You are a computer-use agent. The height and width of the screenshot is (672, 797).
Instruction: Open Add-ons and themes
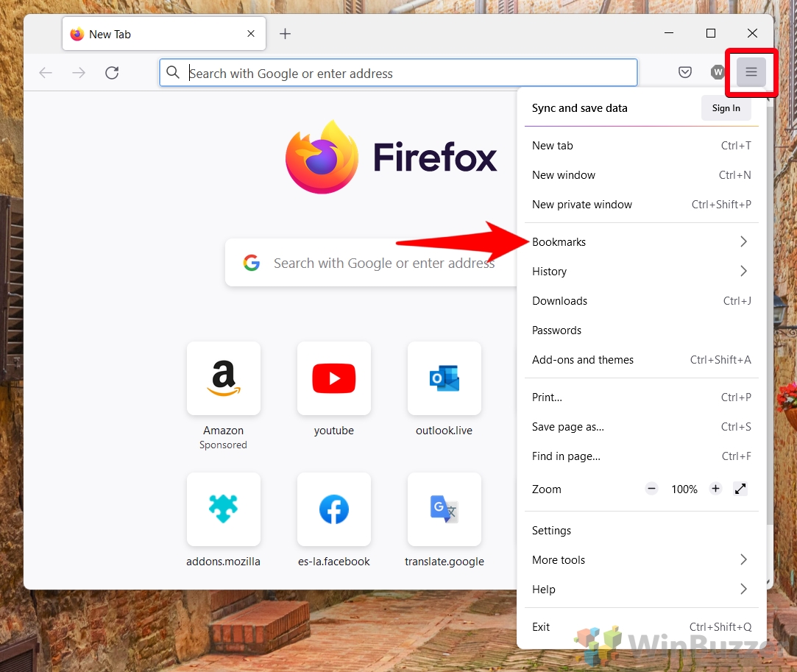[x=642, y=360]
